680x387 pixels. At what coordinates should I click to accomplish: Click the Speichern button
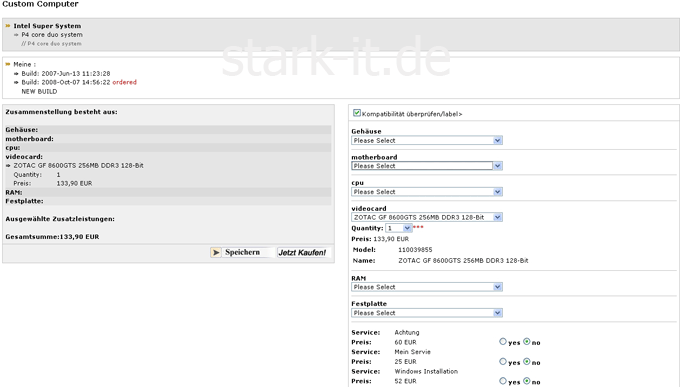click(x=242, y=253)
